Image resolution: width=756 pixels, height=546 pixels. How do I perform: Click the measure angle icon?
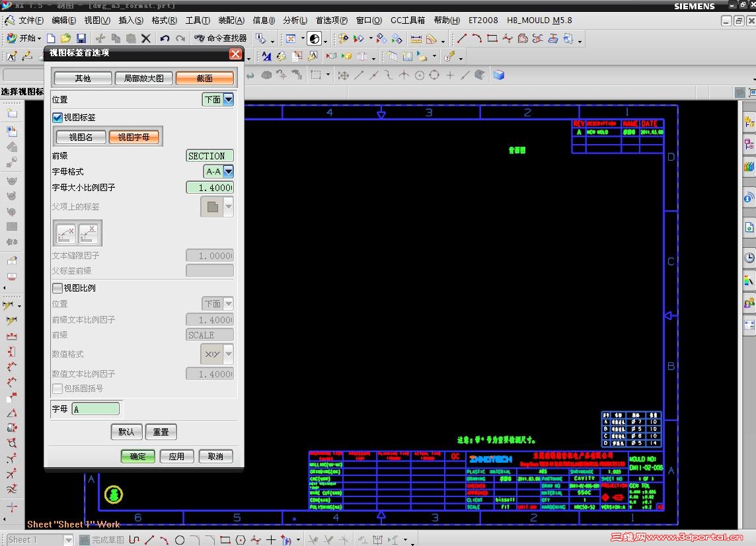click(x=432, y=38)
